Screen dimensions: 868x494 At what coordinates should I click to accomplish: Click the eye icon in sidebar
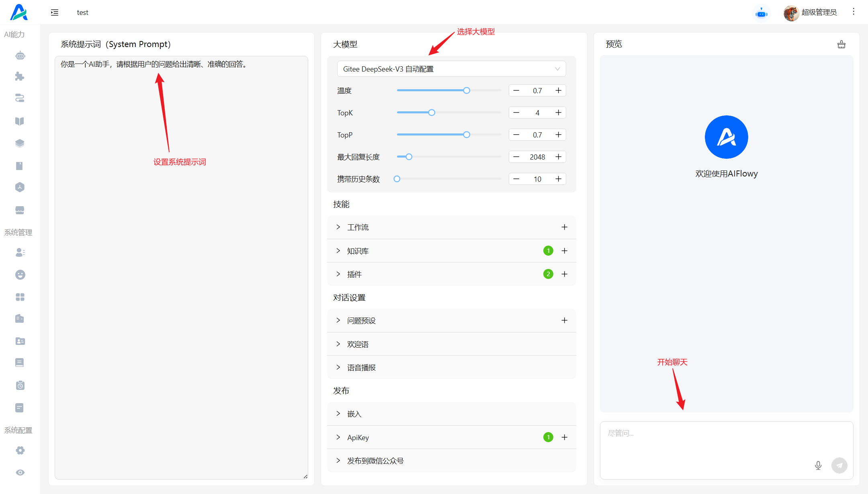20,472
